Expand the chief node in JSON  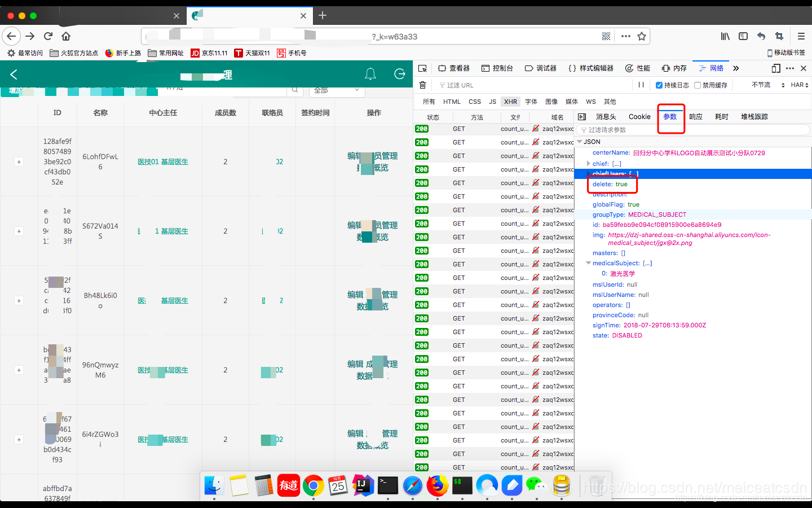click(588, 164)
